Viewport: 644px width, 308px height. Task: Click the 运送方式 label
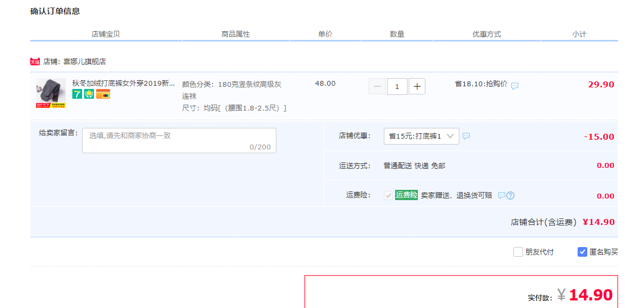click(x=355, y=166)
